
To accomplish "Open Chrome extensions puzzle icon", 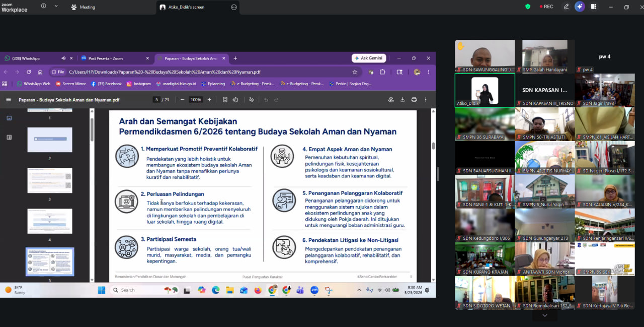I will point(382,72).
